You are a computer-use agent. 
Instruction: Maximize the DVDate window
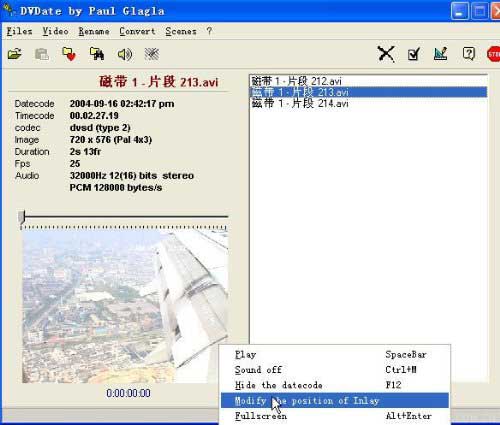480,11
